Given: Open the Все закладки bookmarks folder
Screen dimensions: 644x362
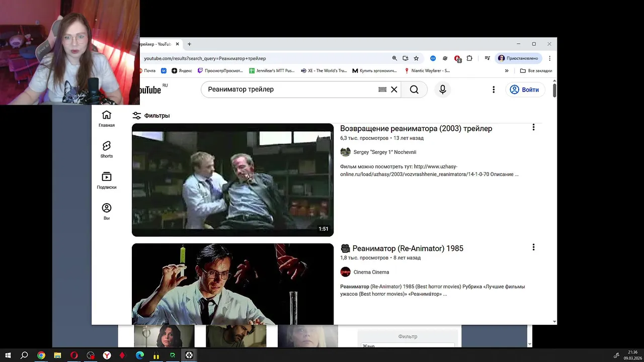Looking at the screenshot, I should (536, 71).
